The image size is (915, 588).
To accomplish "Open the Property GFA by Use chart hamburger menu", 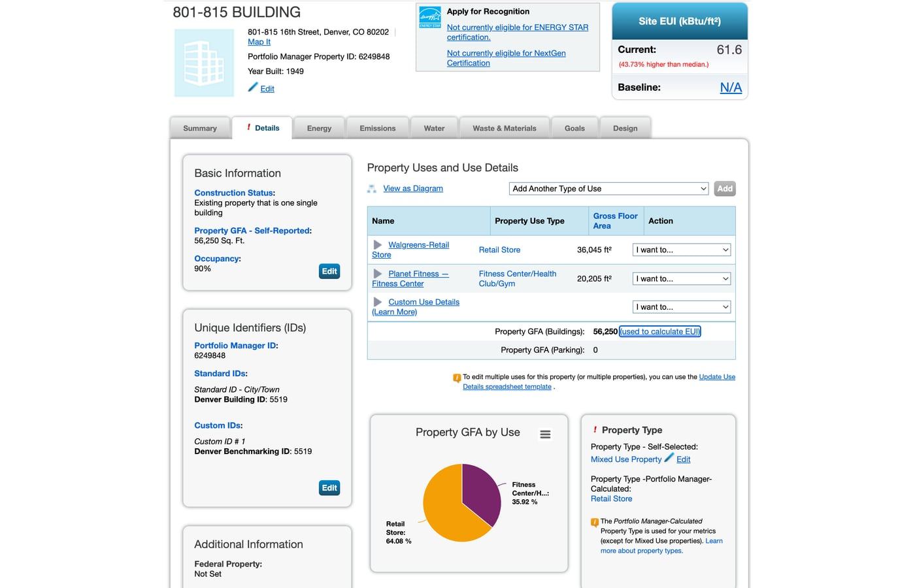I will (545, 434).
